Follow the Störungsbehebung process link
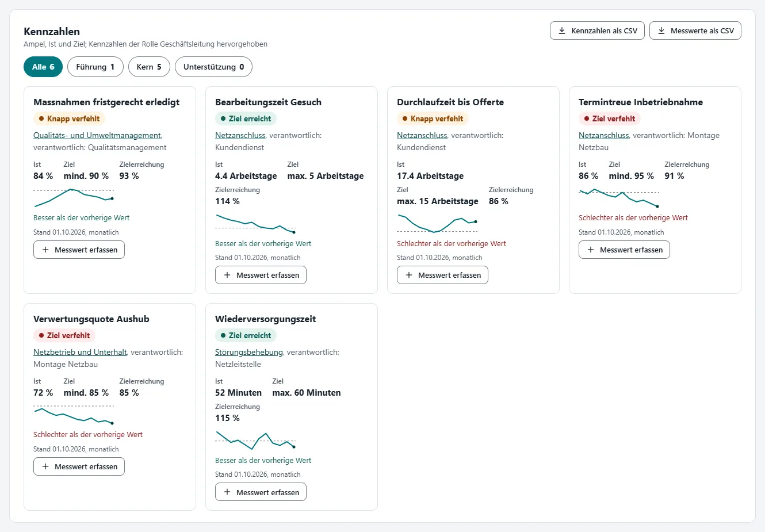 click(x=249, y=352)
